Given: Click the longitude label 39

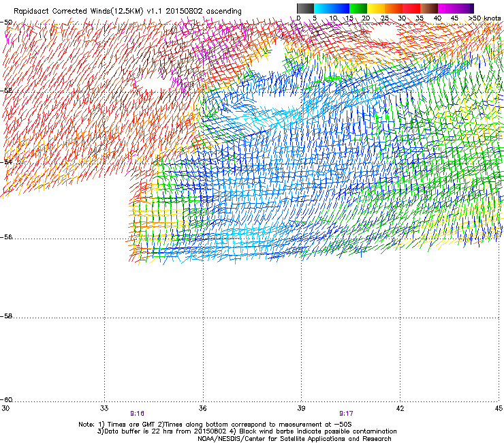Looking at the screenshot, I should click(301, 408).
